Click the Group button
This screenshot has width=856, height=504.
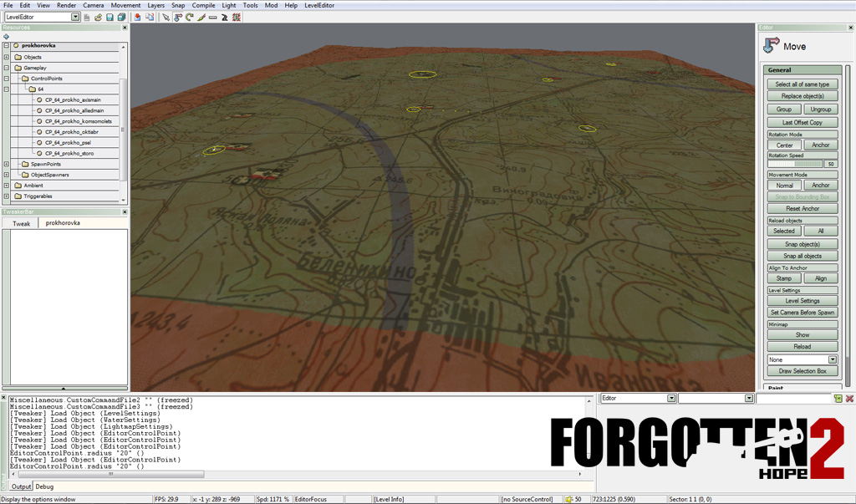pos(784,109)
